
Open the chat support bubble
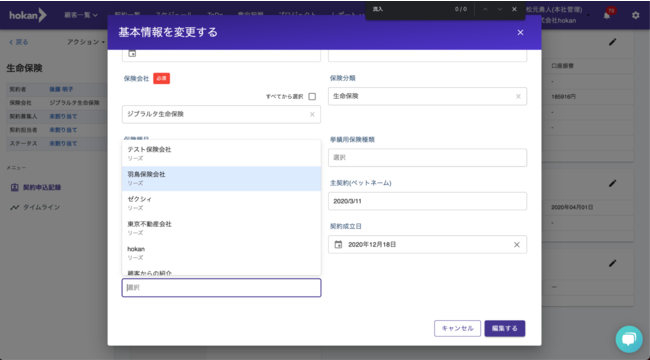coord(629,339)
